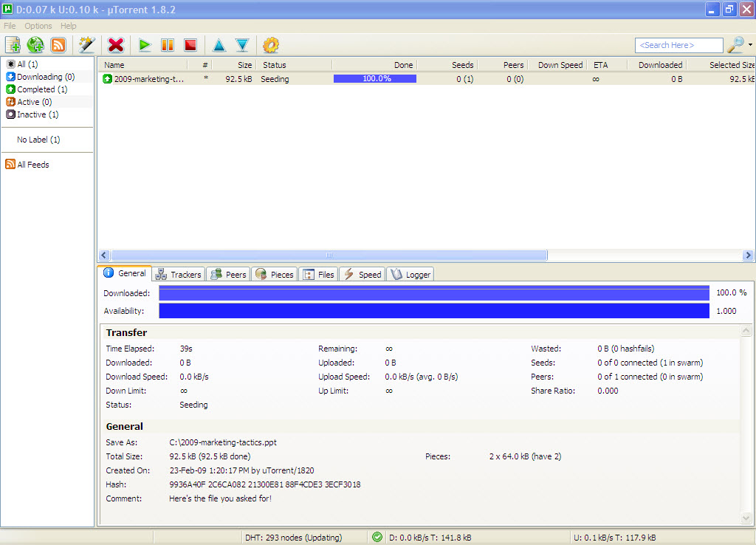756x545 pixels.
Task: Click the save path C:\2009-marketing-tactics.ppt
Action: tap(223, 442)
